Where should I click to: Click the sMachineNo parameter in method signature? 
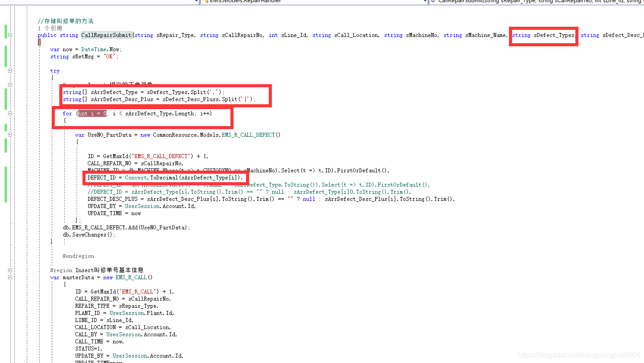[x=421, y=35]
